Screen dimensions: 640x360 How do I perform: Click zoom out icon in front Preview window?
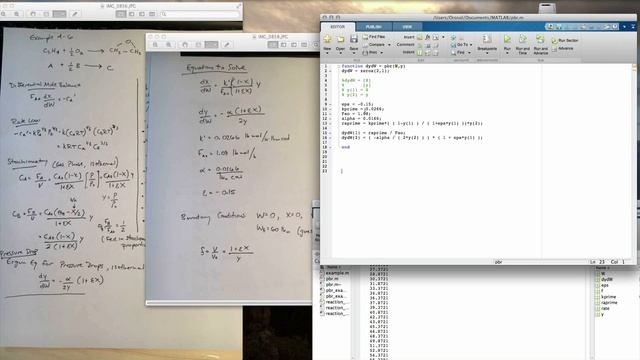coord(156,44)
